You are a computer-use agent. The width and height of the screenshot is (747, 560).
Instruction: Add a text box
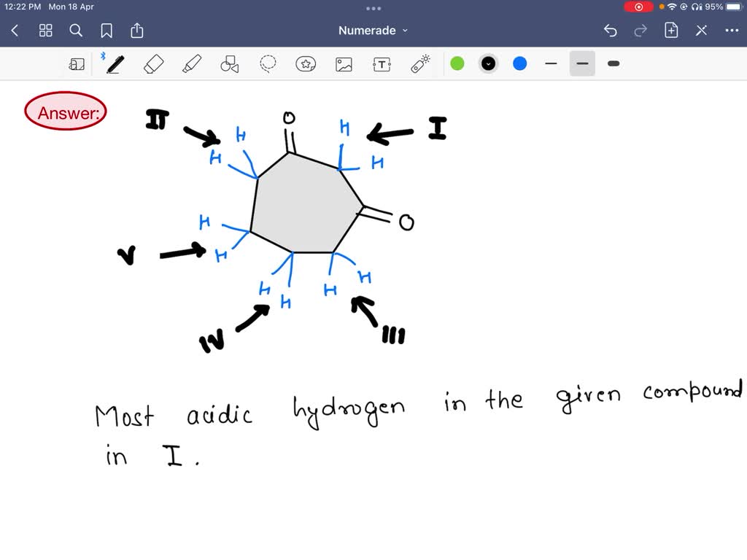tap(381, 63)
